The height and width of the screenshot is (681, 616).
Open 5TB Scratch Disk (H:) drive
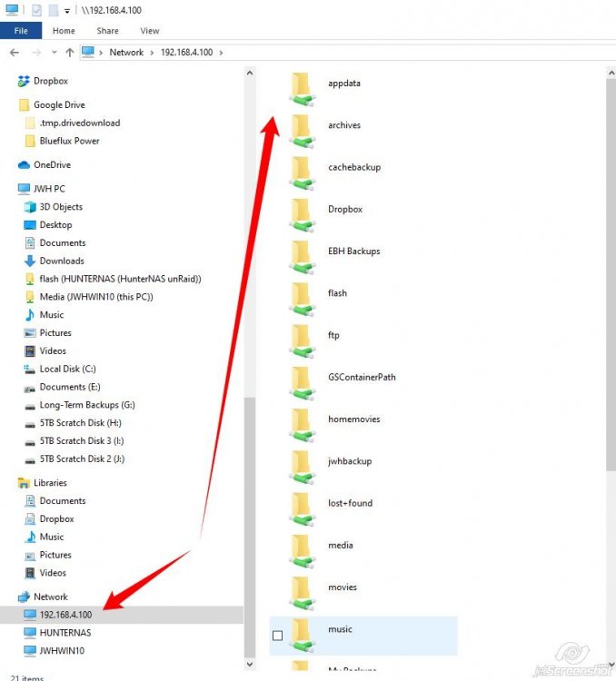pyautogui.click(x=81, y=423)
